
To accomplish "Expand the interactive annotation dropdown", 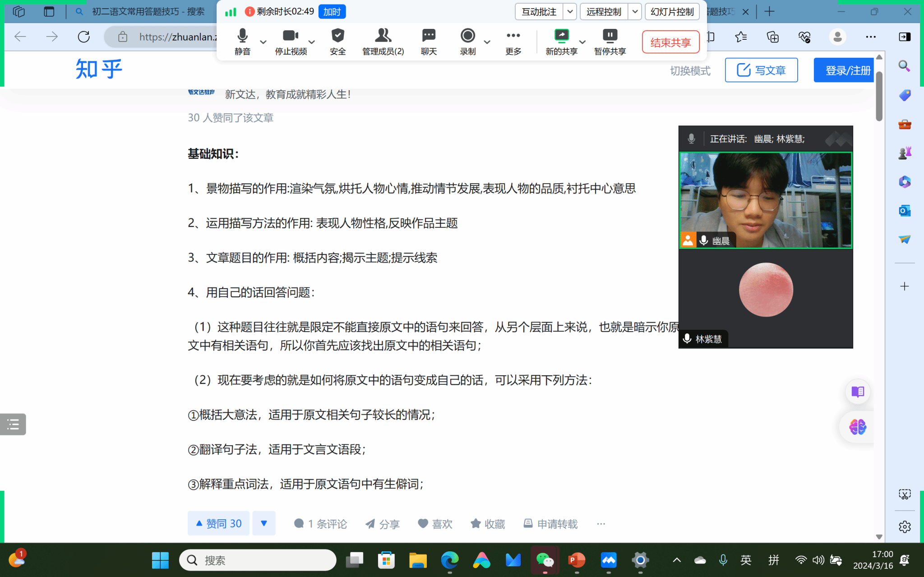I will (x=570, y=12).
